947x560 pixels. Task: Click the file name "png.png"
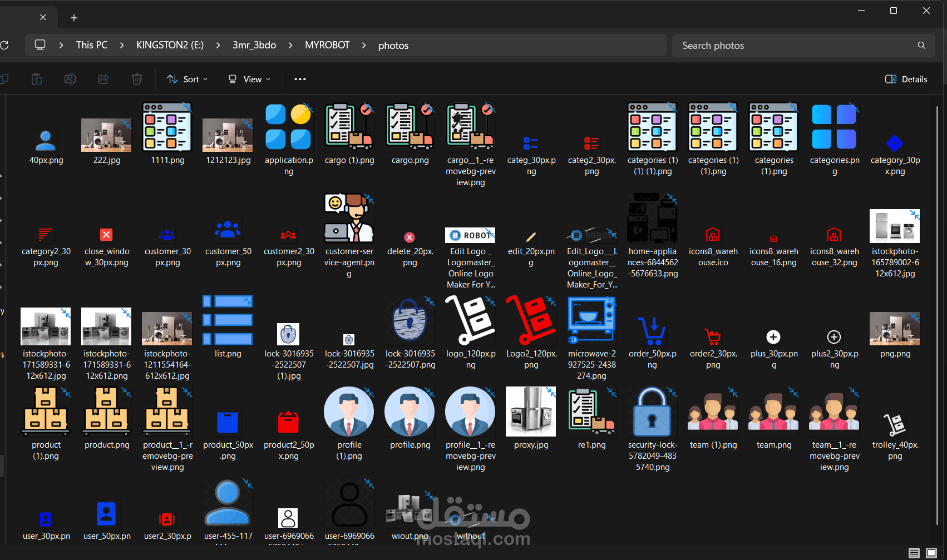895,354
